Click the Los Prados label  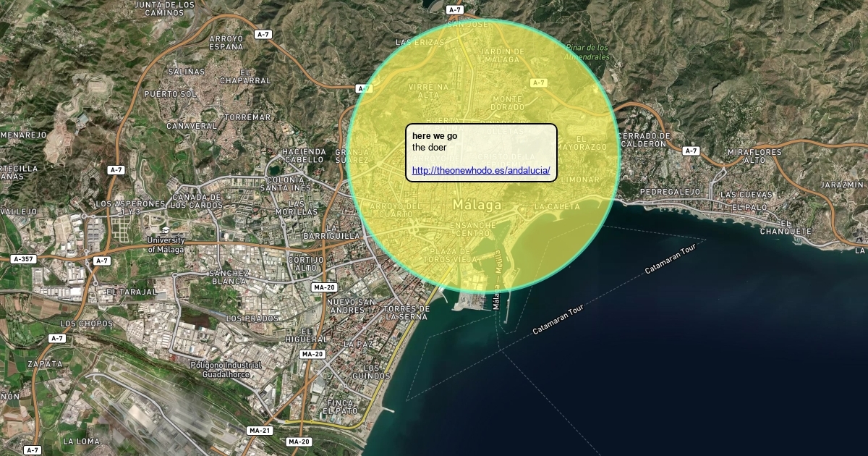252,318
